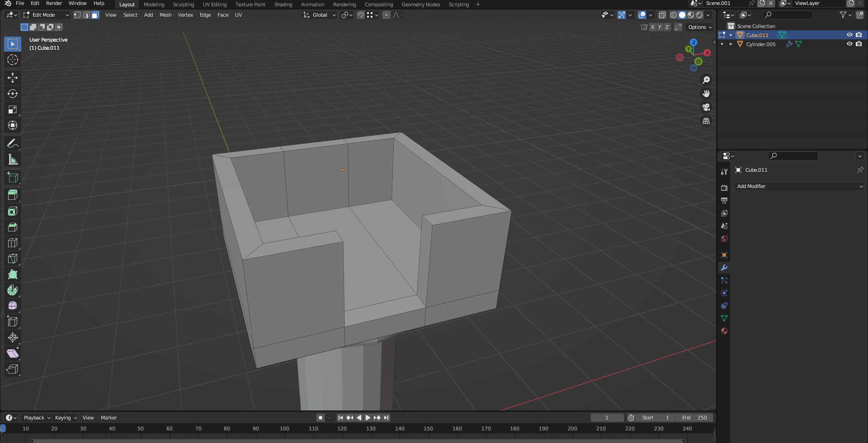Image resolution: width=868 pixels, height=443 pixels.
Task: Expand Cube.011 in outliner
Action: click(731, 35)
